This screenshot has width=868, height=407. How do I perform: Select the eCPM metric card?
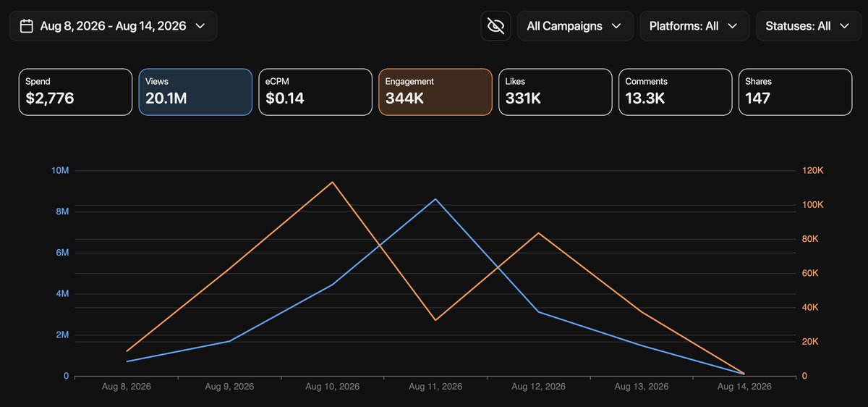pyautogui.click(x=315, y=92)
